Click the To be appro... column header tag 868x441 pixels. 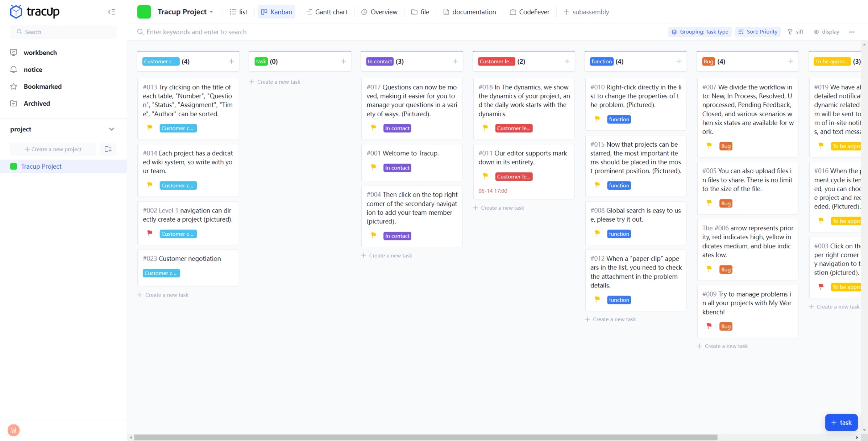832,62
